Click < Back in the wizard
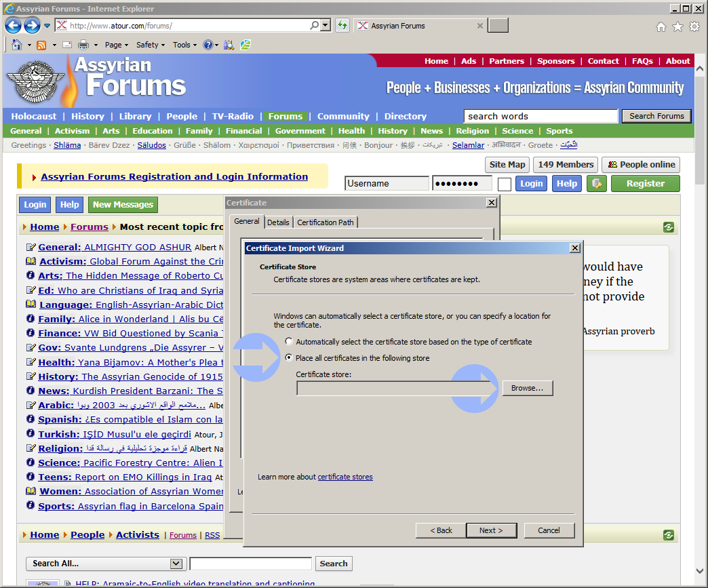The height and width of the screenshot is (588, 708). point(441,530)
